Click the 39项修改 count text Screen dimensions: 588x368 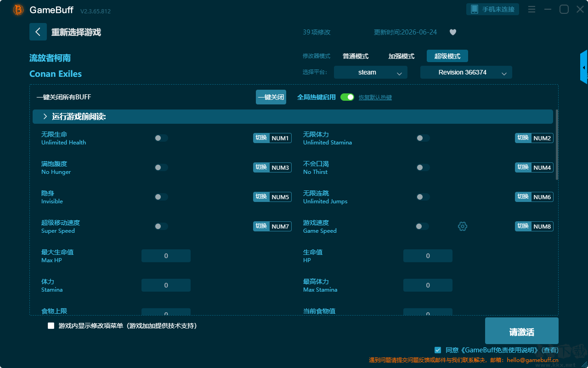317,32
